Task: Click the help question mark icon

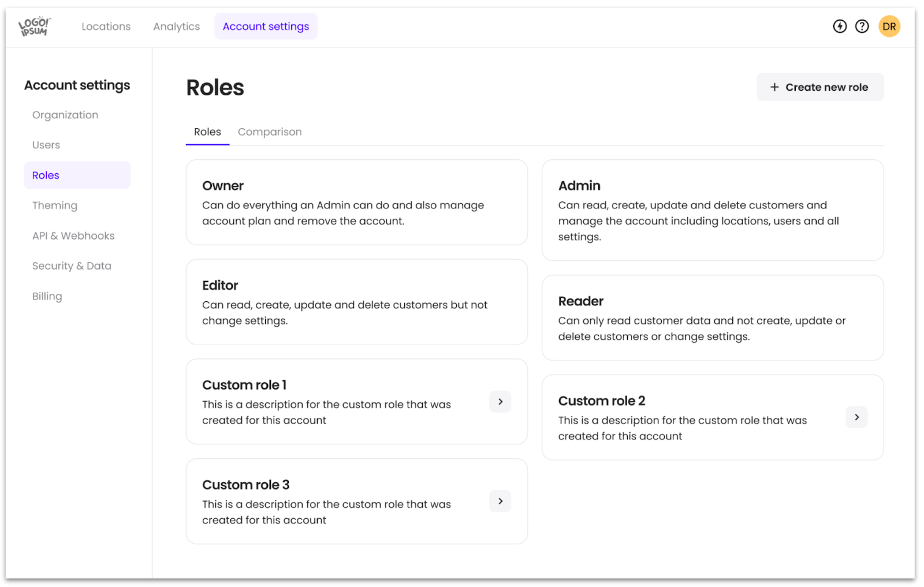Action: point(862,27)
